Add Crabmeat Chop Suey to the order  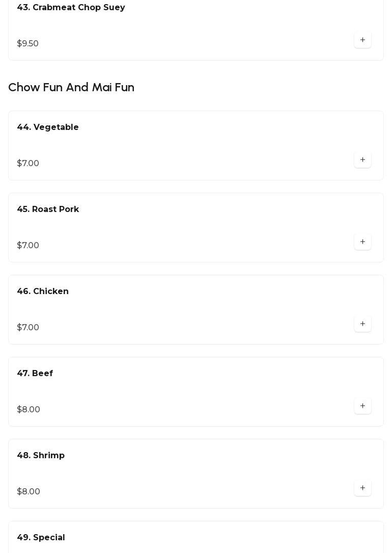point(362,40)
